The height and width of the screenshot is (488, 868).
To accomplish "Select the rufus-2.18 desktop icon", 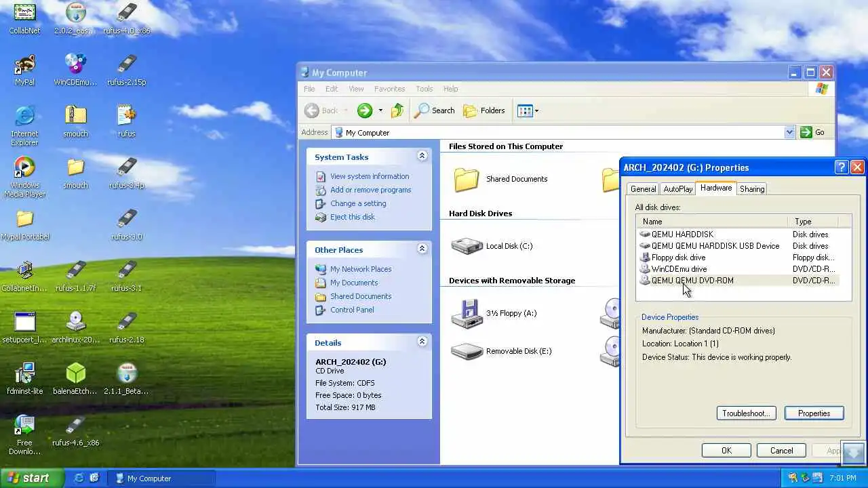I will (x=127, y=327).
